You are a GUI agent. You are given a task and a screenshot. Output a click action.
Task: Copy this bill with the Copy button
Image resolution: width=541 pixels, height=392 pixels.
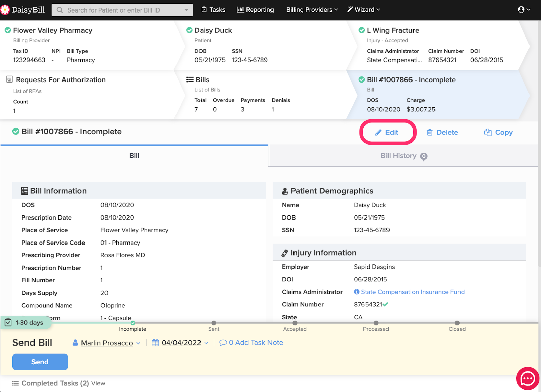pos(498,132)
